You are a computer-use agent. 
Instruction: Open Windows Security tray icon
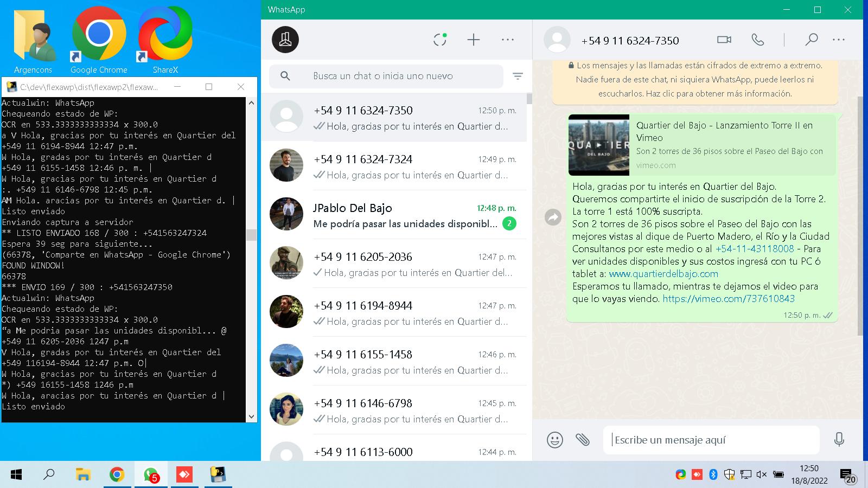730,474
